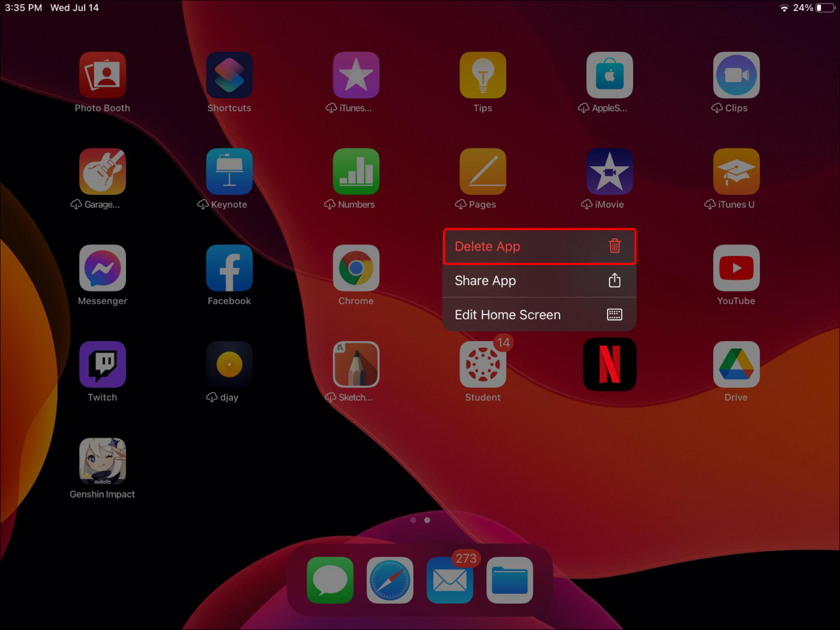Launch the Twitch app
Viewport: 840px width, 630px height.
pos(102,364)
